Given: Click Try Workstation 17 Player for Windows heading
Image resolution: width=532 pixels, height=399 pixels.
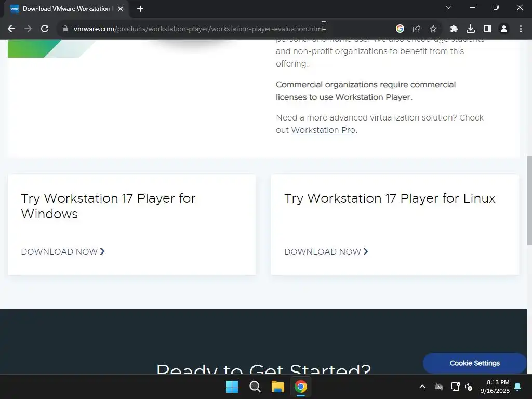Looking at the screenshot, I should click(108, 206).
